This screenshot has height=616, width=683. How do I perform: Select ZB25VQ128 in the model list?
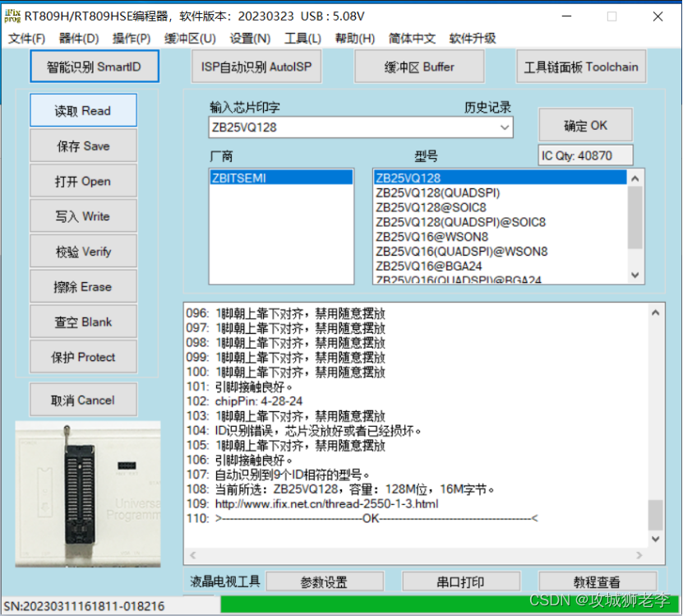point(500,178)
